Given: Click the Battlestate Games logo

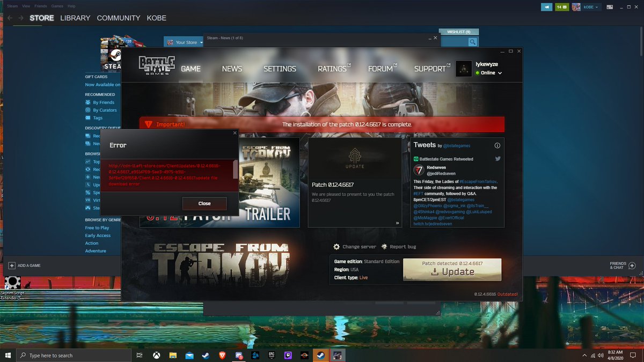Looking at the screenshot, I should 156,66.
